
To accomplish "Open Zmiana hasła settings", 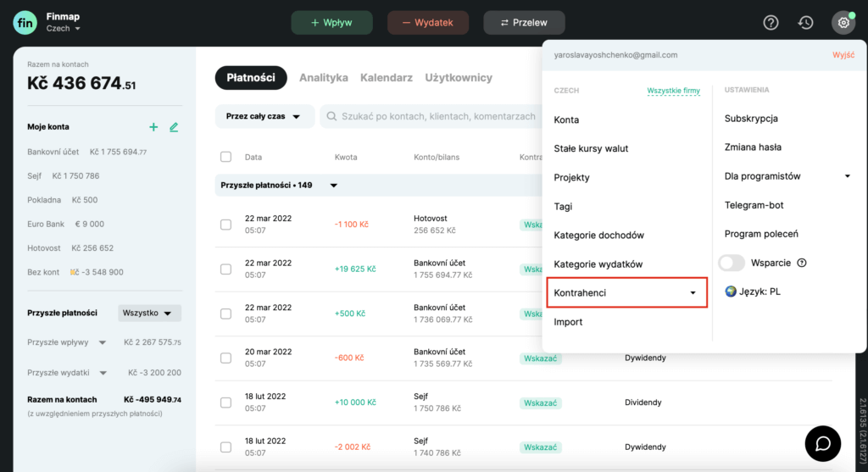I will 753,147.
